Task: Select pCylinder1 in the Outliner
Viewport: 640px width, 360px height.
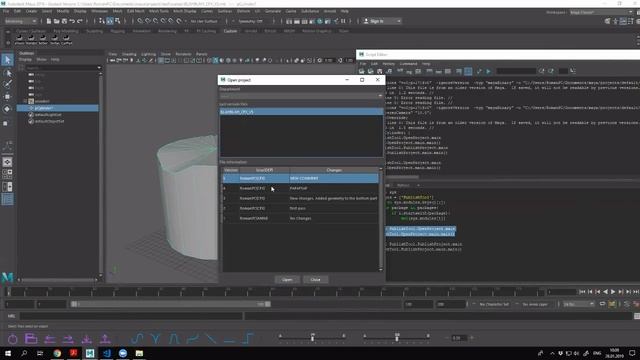Action: [x=58, y=108]
